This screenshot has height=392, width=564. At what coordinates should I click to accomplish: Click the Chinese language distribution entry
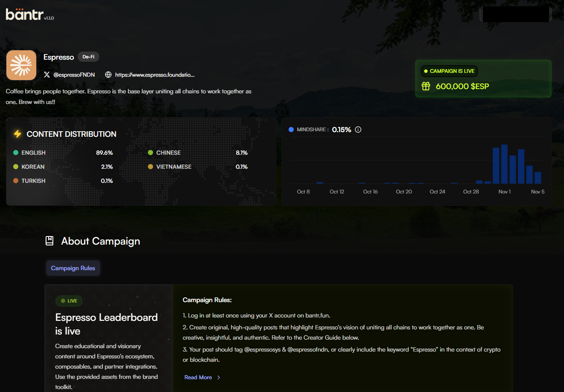click(x=168, y=153)
